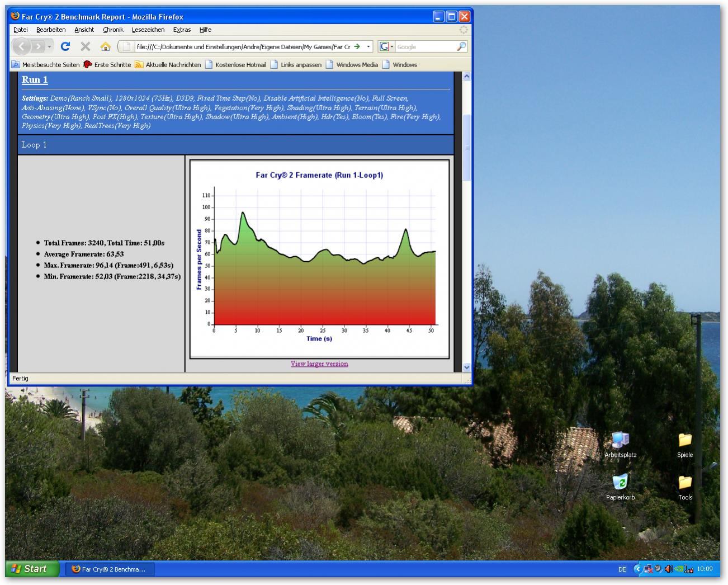The width and height of the screenshot is (728, 585).
Task: Click the green Go arrow in address bar
Action: 357,46
